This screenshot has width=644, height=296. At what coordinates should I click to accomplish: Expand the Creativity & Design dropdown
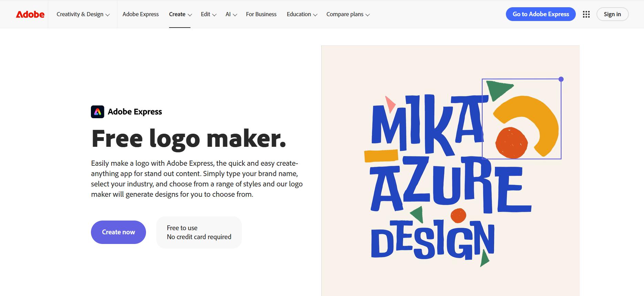pos(83,14)
